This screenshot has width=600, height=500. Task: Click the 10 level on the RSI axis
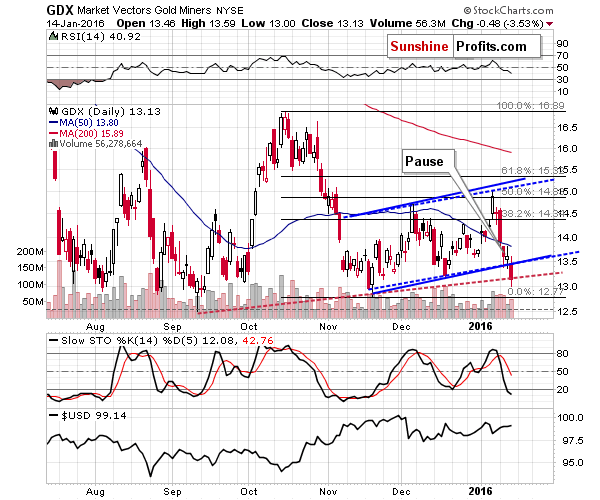click(562, 92)
